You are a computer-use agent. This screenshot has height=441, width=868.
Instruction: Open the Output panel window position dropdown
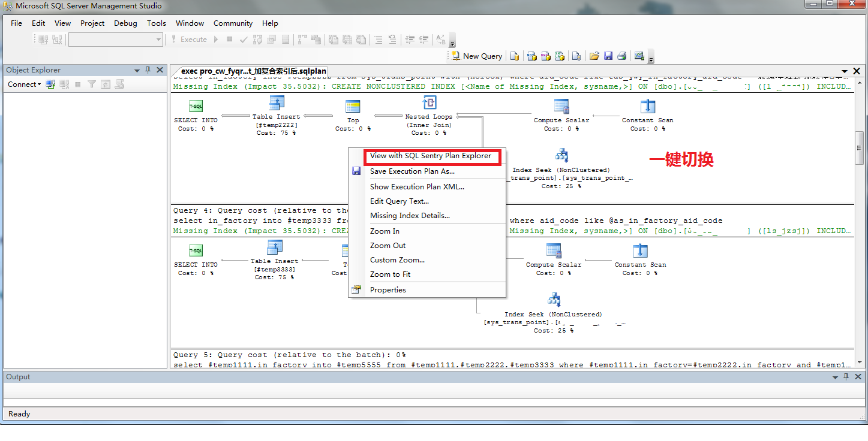[835, 377]
